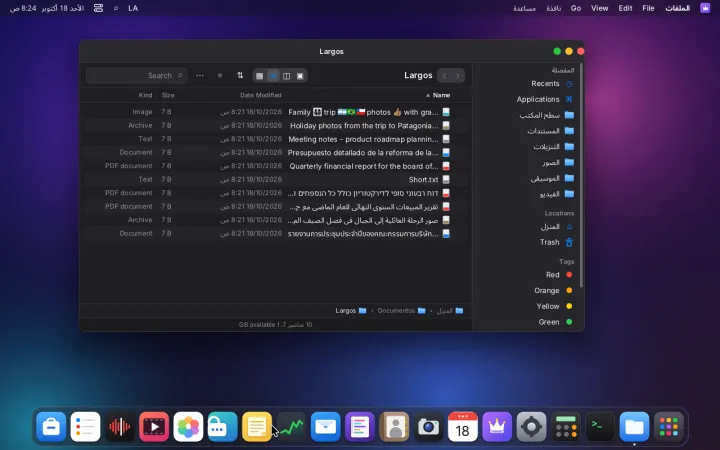
Task: Select the 'صور الرحلة العائلية' archive file
Action: point(276,220)
